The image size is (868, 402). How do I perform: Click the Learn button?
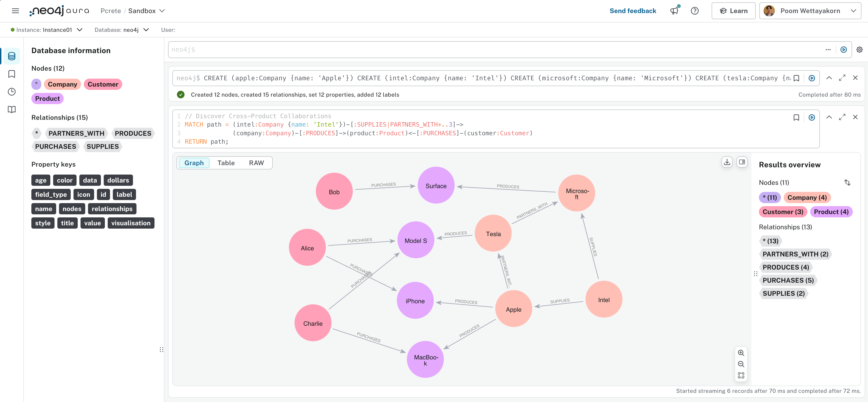pyautogui.click(x=733, y=11)
